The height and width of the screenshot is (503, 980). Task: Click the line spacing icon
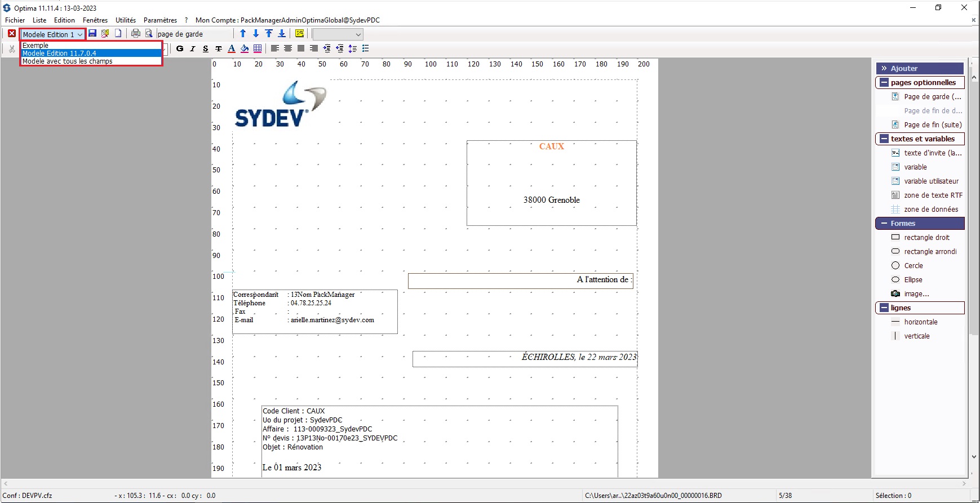coord(353,48)
